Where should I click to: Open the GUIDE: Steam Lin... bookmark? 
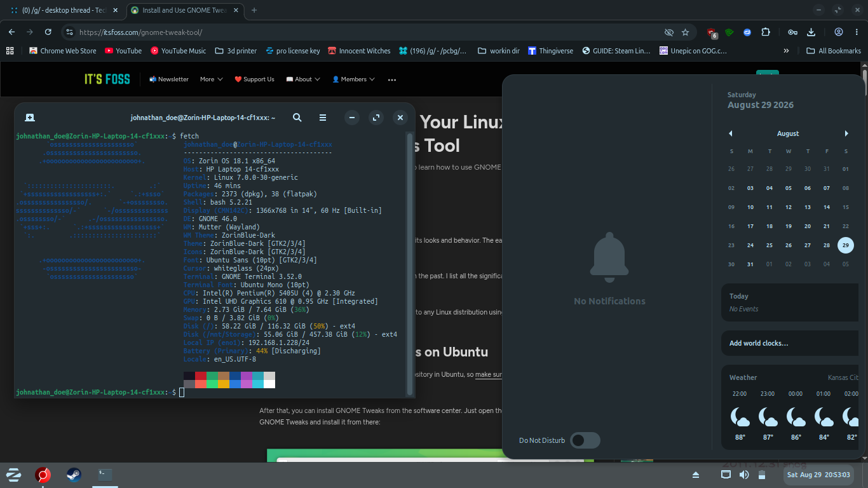tap(616, 51)
